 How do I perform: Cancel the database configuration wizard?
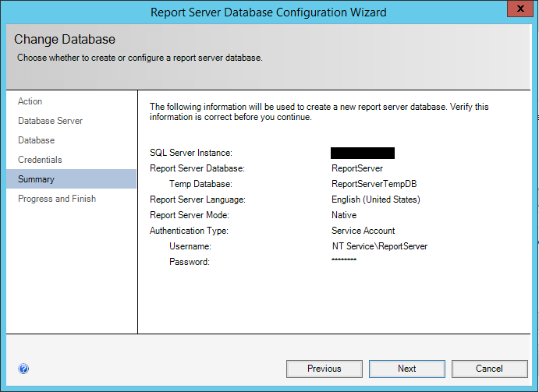489,369
